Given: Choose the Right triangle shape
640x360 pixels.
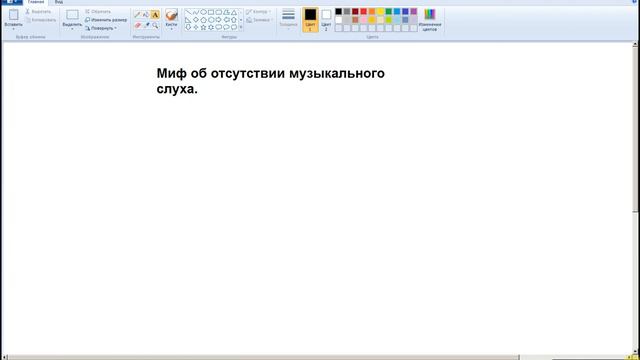Looking at the screenshot, I should point(188,20).
